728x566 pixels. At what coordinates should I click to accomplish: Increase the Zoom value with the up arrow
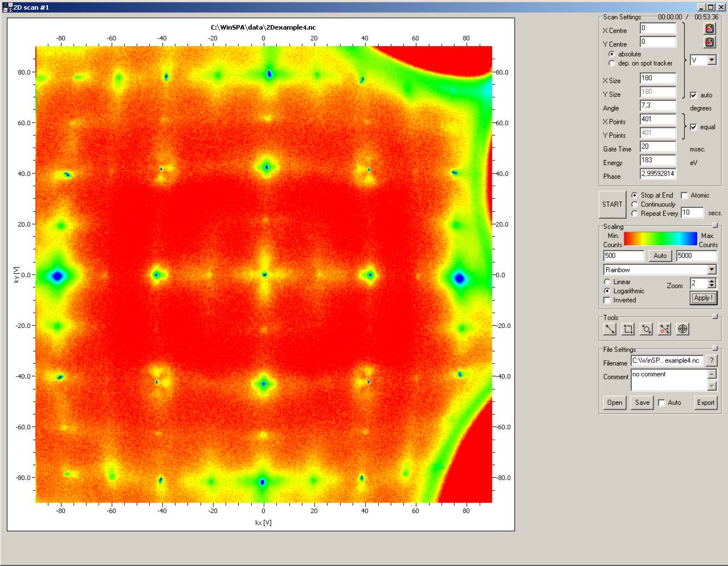(711, 281)
